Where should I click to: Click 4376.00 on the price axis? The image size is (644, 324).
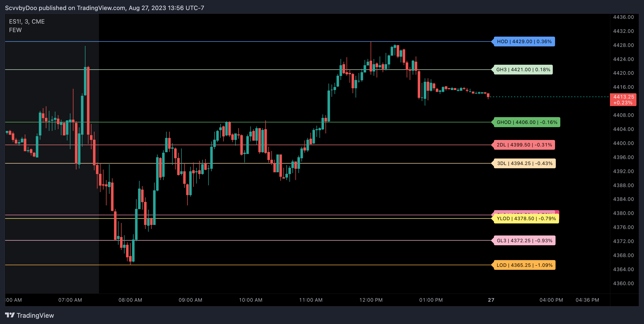pyautogui.click(x=623, y=227)
